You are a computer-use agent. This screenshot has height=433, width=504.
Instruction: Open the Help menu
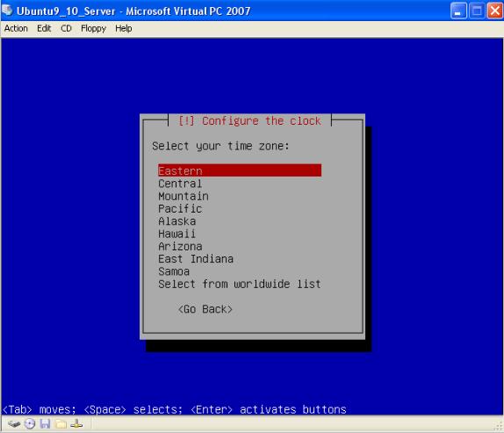point(124,29)
